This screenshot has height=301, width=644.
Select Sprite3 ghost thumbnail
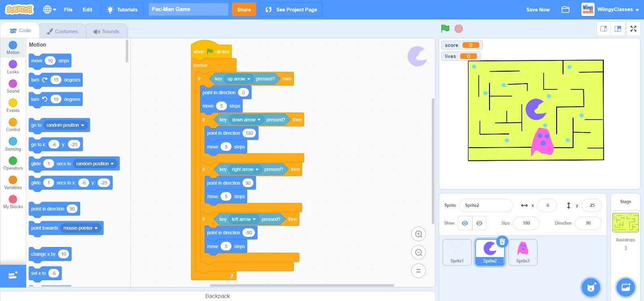(x=523, y=252)
